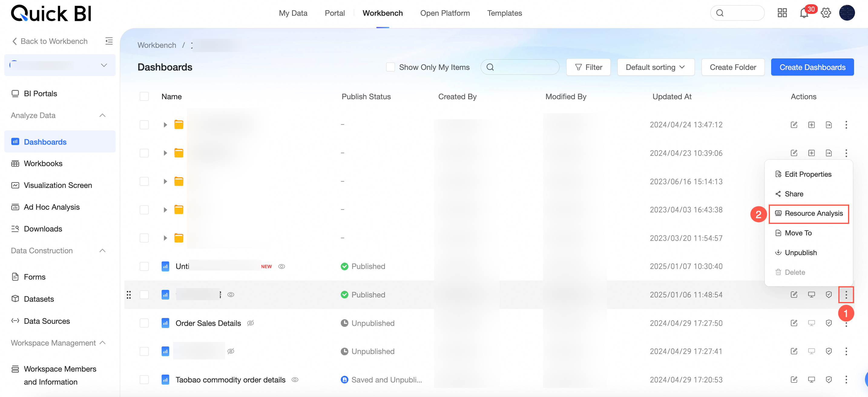Click move-to icon in first folder row

[x=829, y=125]
